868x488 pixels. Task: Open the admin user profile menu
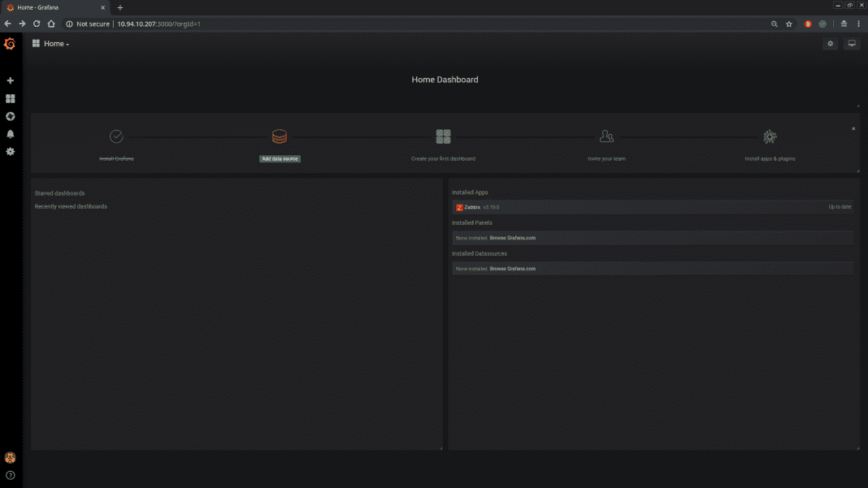(x=10, y=456)
